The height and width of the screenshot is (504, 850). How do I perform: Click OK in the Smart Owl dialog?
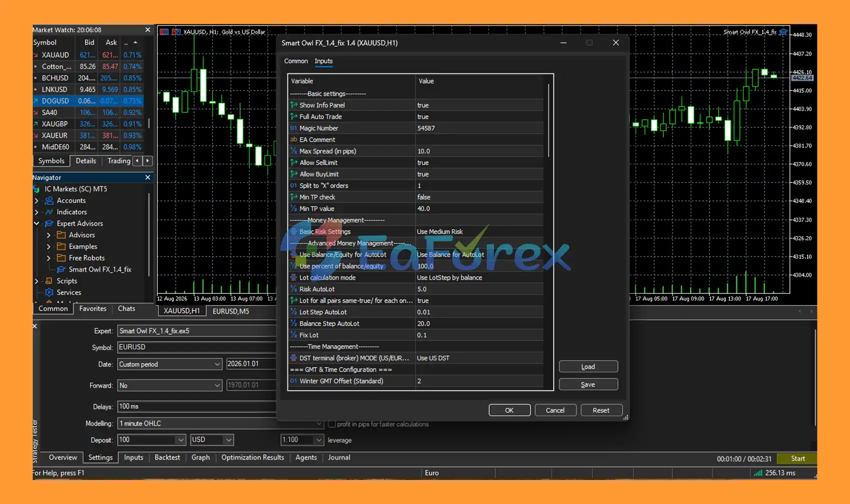[509, 410]
